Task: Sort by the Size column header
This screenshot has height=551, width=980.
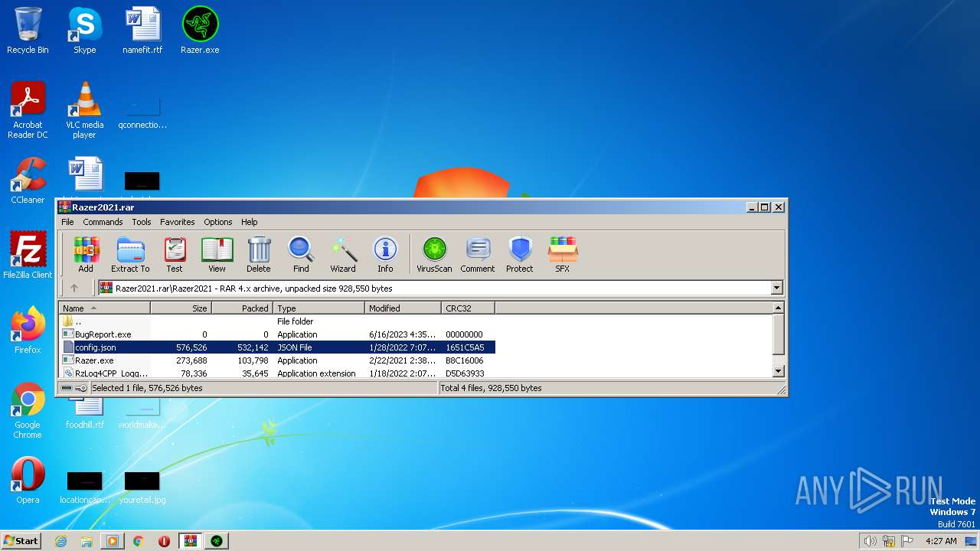Action: click(x=181, y=308)
